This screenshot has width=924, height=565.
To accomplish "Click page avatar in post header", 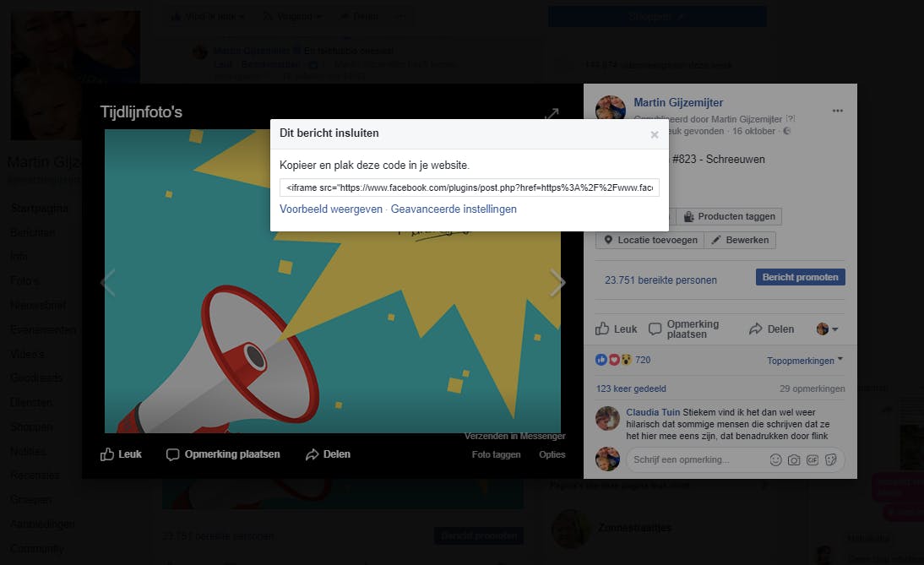I will 611,107.
